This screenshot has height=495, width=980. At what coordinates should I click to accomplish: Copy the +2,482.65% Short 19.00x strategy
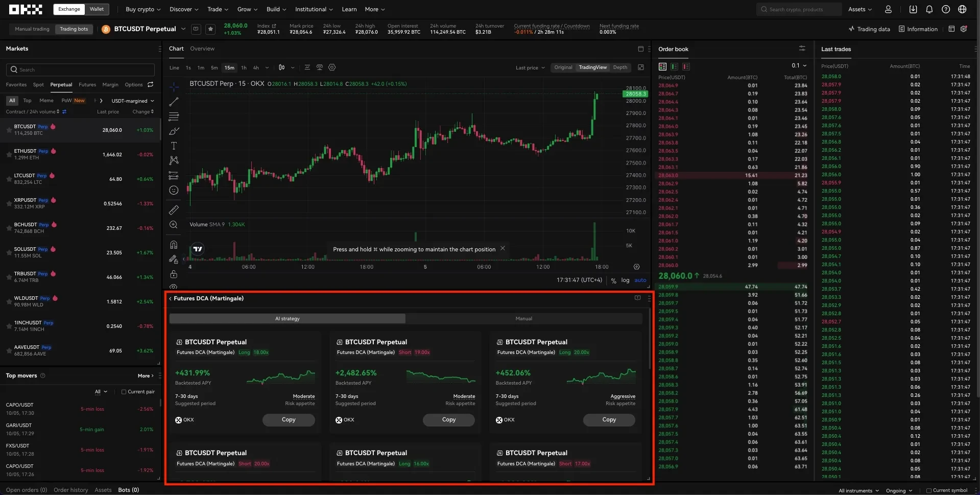click(449, 419)
